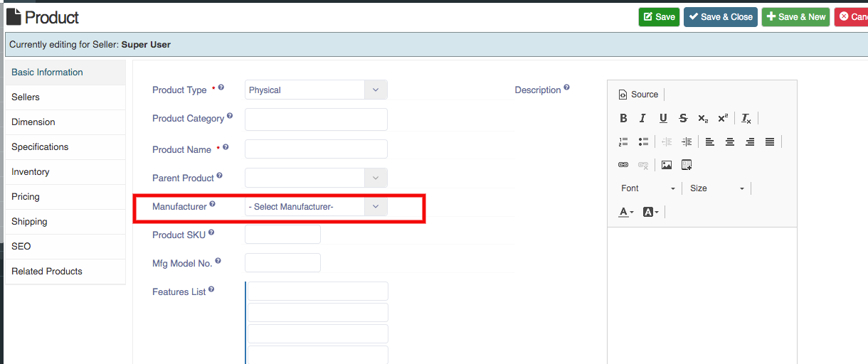868x364 pixels.
Task: Click the green Save button
Action: 659,17
